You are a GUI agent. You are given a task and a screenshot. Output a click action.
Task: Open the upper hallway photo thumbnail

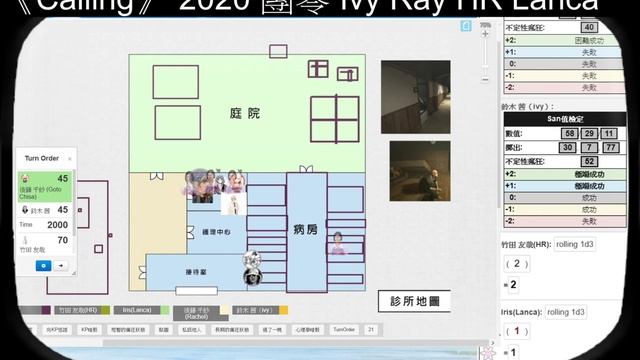(x=416, y=97)
